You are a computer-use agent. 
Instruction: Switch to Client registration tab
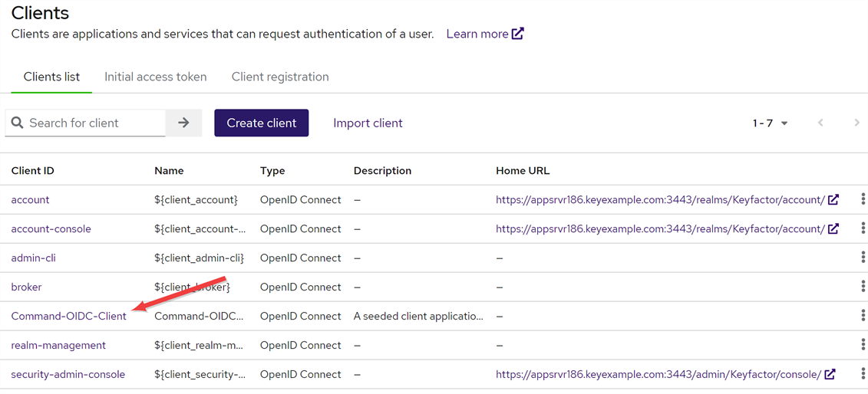click(280, 77)
